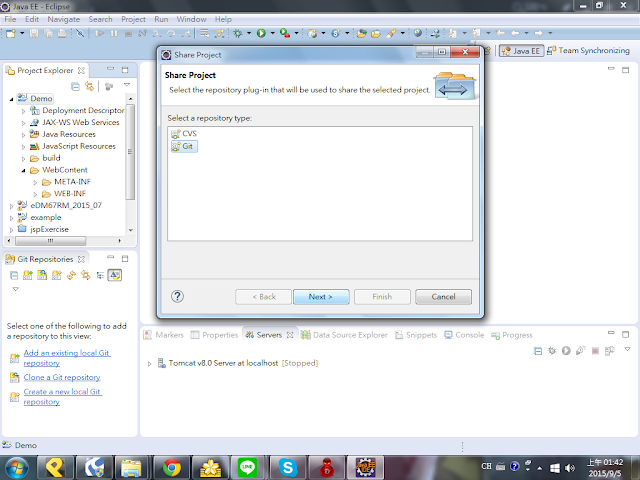The height and width of the screenshot is (480, 640).
Task: Open Google Chrome from taskbar
Action: pyautogui.click(x=172, y=468)
